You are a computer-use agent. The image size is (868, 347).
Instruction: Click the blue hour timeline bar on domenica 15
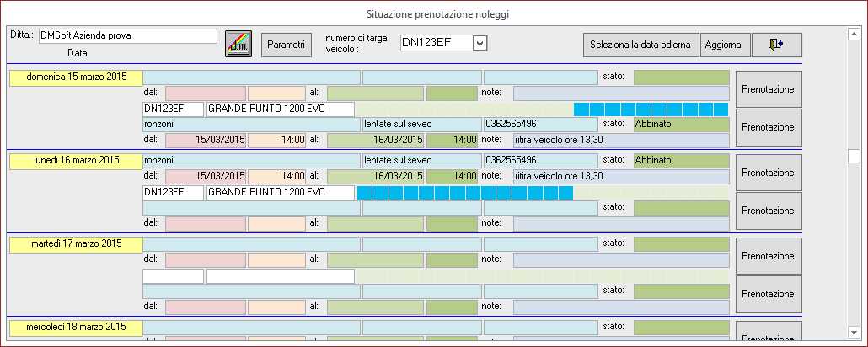click(651, 109)
